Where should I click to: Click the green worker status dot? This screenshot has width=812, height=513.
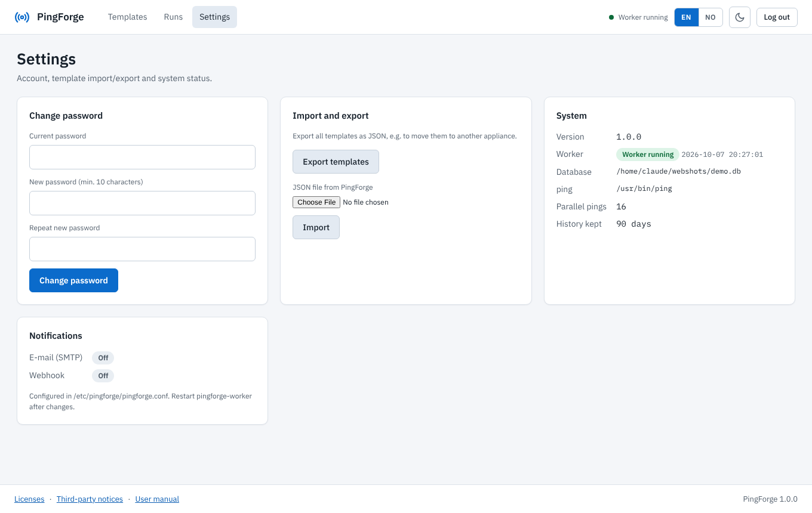[x=611, y=17]
